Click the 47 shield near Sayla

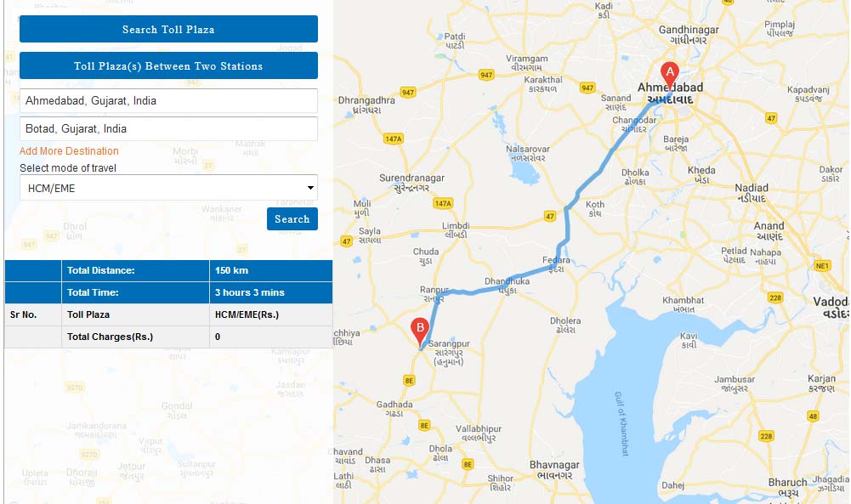tap(346, 241)
